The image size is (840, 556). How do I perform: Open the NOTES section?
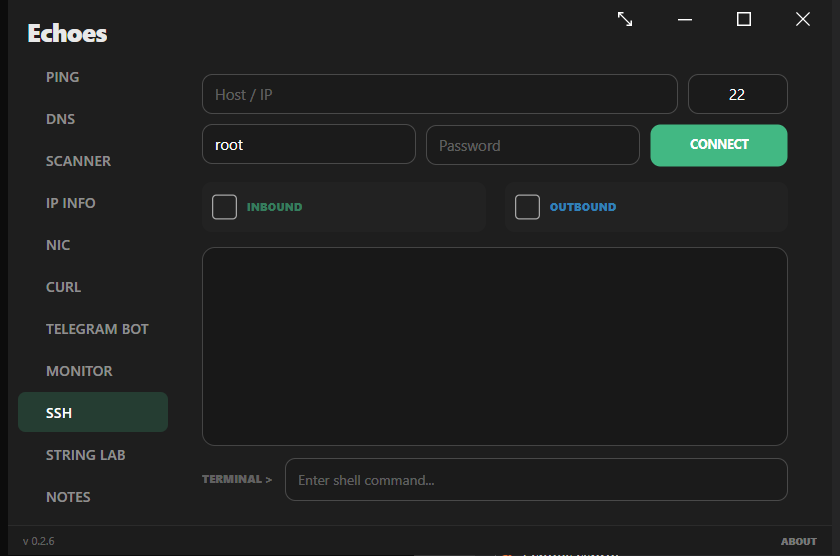pyautogui.click(x=68, y=497)
